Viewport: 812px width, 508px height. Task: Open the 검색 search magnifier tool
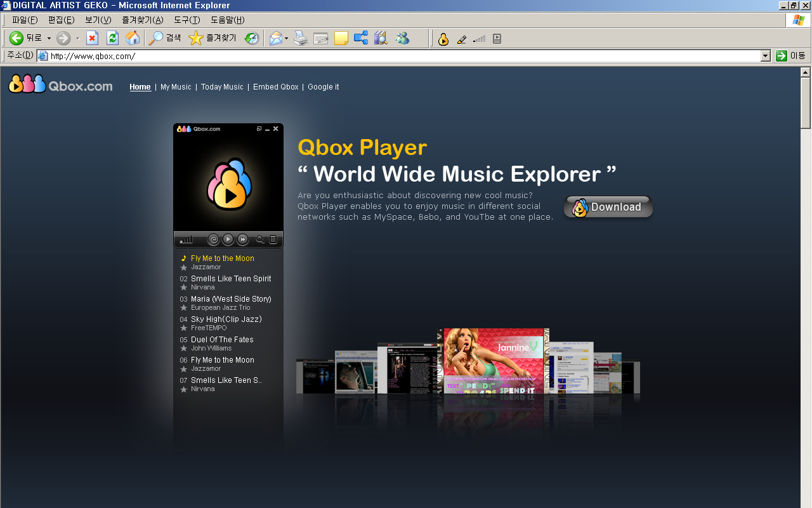click(x=164, y=38)
